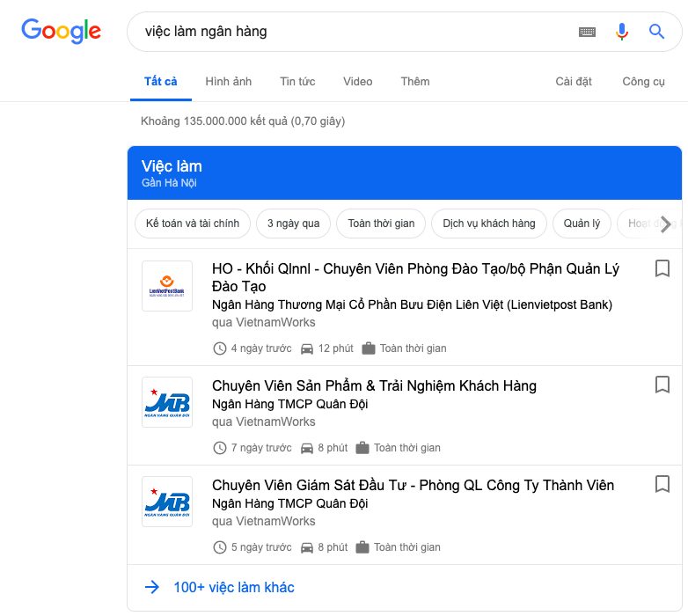Click the LienVietPostBank logo thumbnail
Viewport: 688px width, 616px height.
167,286
